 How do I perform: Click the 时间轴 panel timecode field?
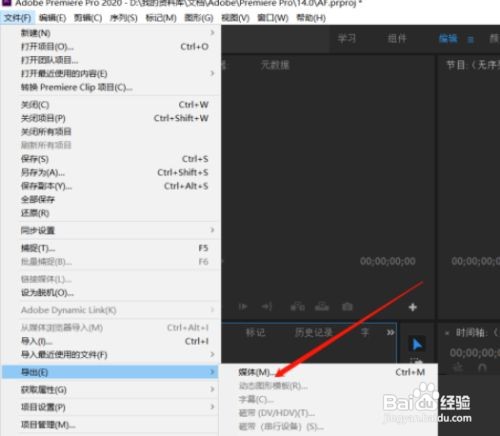tap(475, 353)
